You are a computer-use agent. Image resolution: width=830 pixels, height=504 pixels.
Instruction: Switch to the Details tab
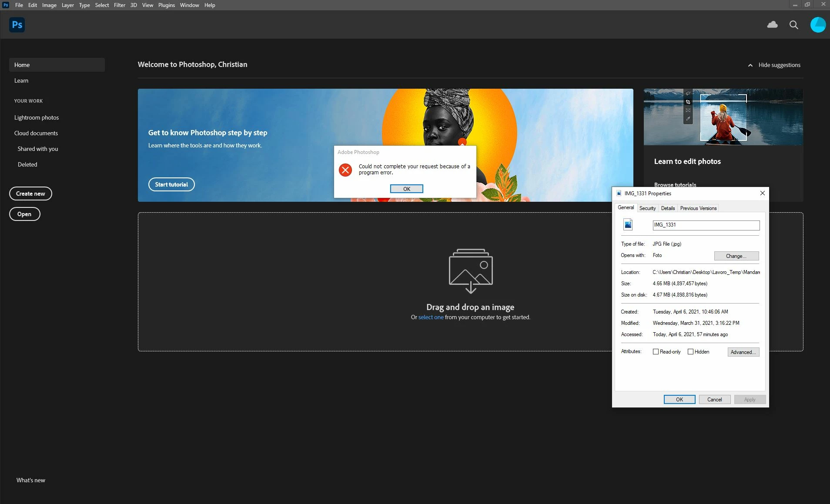[668, 208]
